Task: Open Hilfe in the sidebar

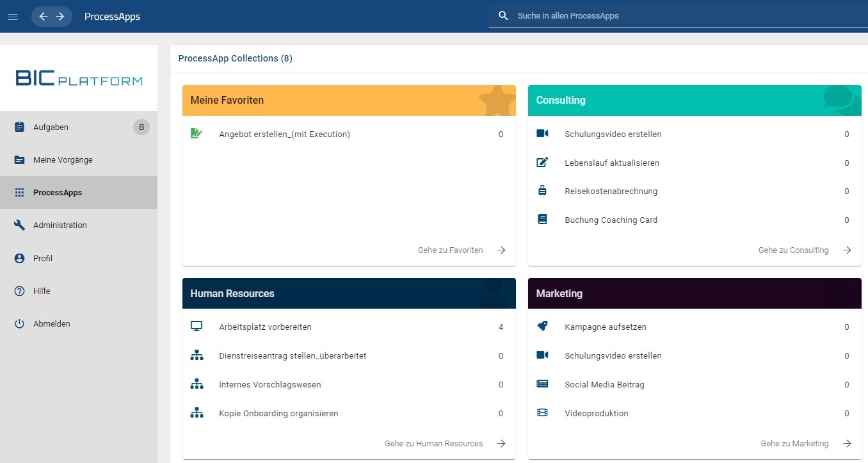Action: point(79,291)
